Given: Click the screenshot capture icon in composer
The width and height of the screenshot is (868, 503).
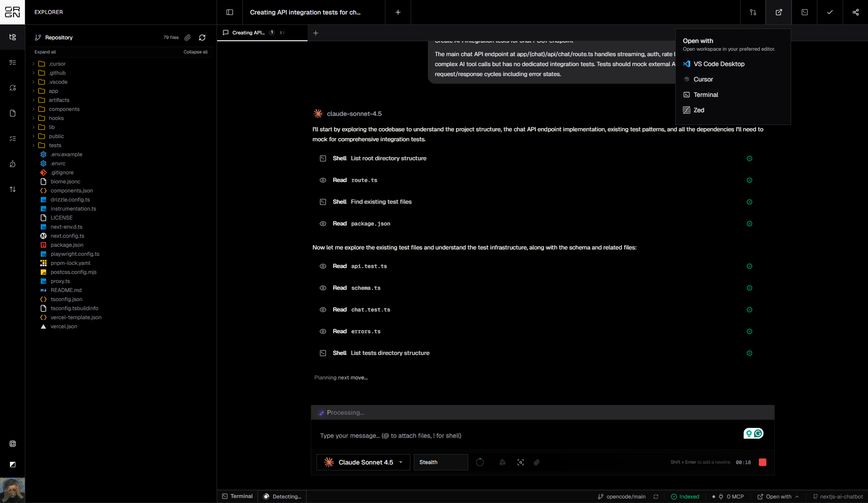Looking at the screenshot, I should click(521, 462).
